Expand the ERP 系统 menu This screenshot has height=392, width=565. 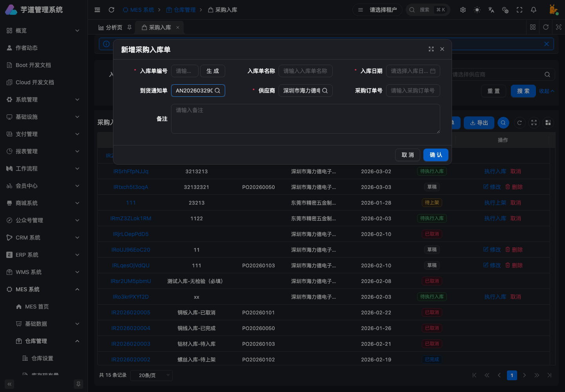coord(44,255)
